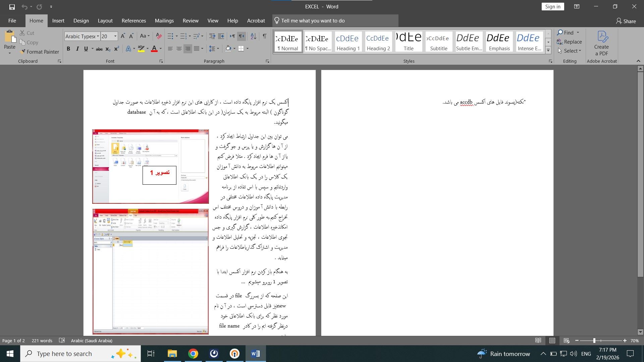Screen dimensions: 644x362
Task: Expand the Styles gallery
Action: click(548, 50)
